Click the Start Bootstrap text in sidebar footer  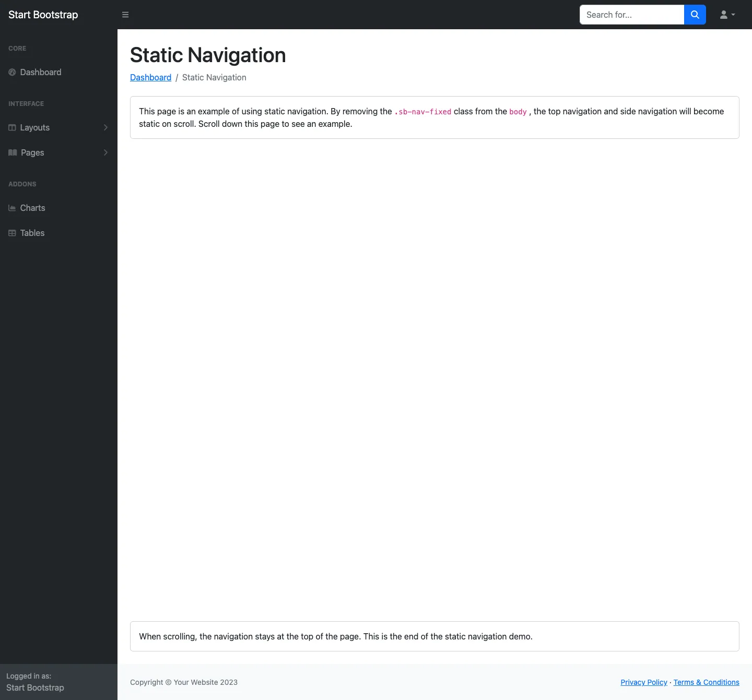pyautogui.click(x=35, y=688)
